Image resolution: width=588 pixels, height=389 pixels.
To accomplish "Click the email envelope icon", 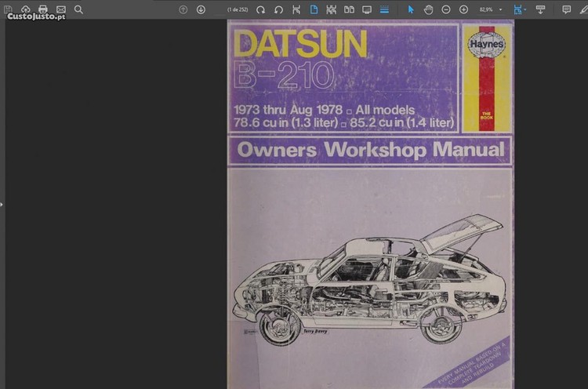I will tap(61, 9).
